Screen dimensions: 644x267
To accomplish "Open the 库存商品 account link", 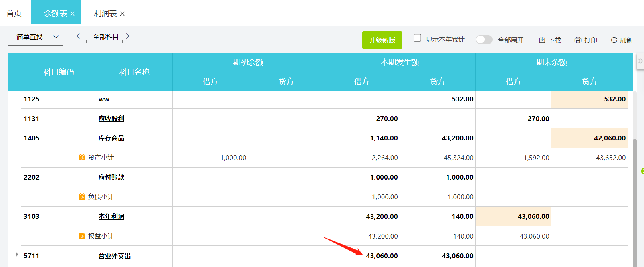I will point(111,138).
